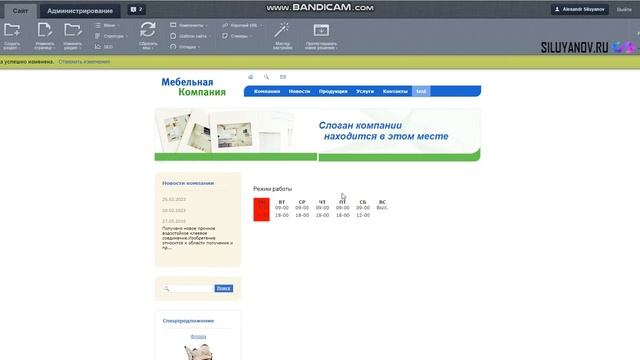
Task: Click the Отменить изменения link
Action: [84, 62]
